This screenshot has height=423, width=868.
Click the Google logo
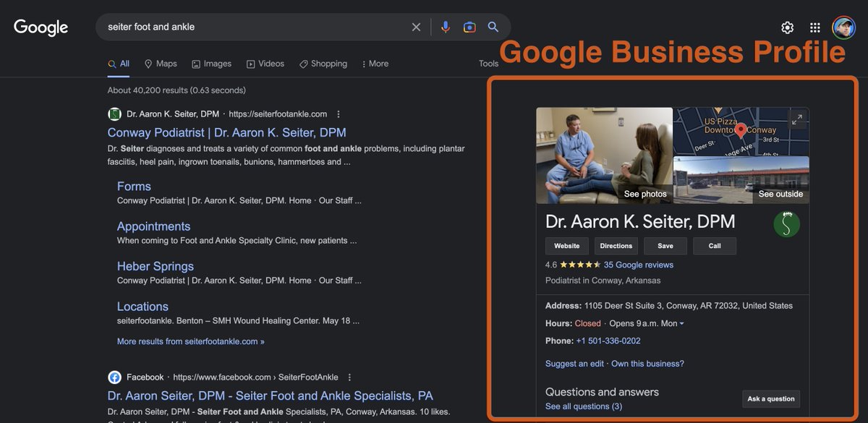click(x=41, y=27)
